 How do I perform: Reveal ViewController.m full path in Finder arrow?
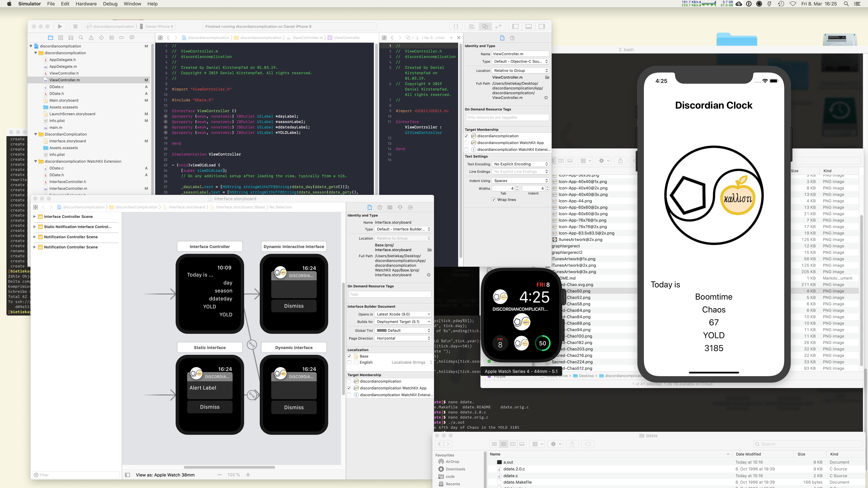click(x=546, y=98)
